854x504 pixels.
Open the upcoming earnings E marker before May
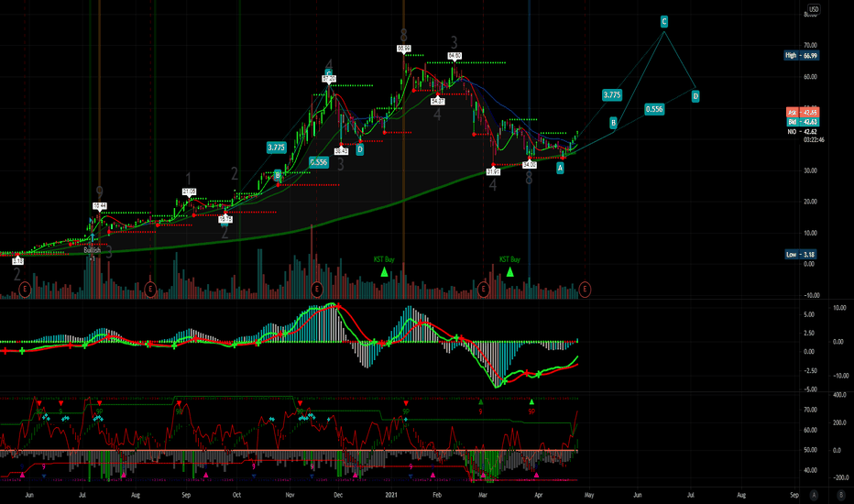(x=585, y=290)
